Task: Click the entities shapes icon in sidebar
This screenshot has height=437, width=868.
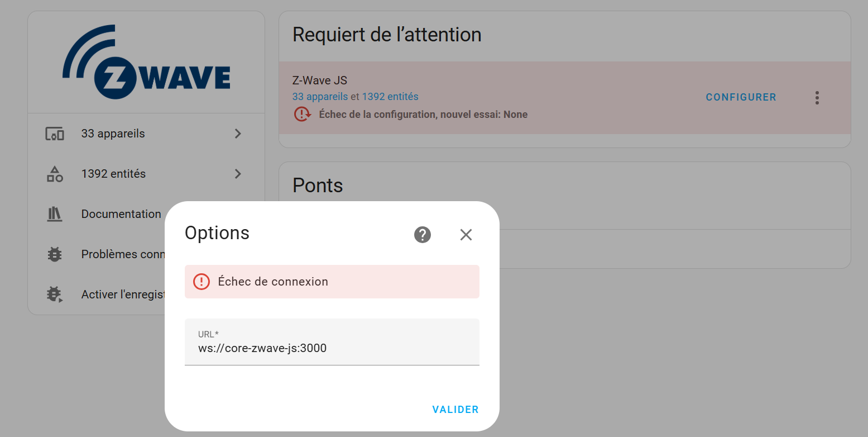Action: (x=55, y=174)
